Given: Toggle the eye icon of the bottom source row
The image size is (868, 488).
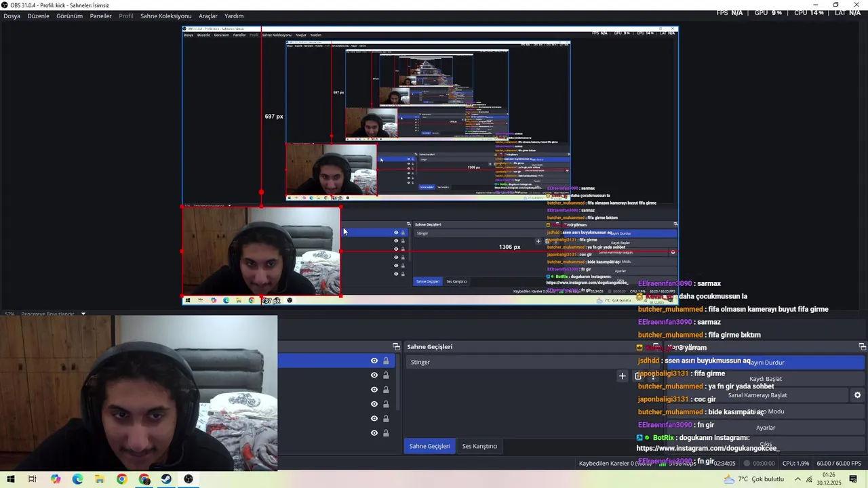Looking at the screenshot, I should pos(374,432).
